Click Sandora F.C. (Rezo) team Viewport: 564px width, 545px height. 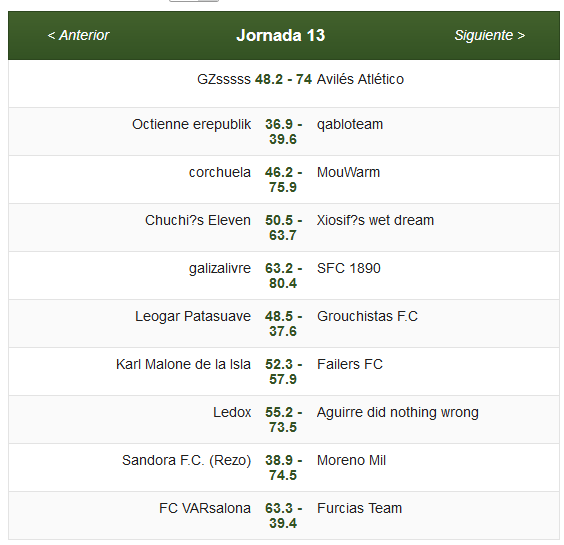186,460
